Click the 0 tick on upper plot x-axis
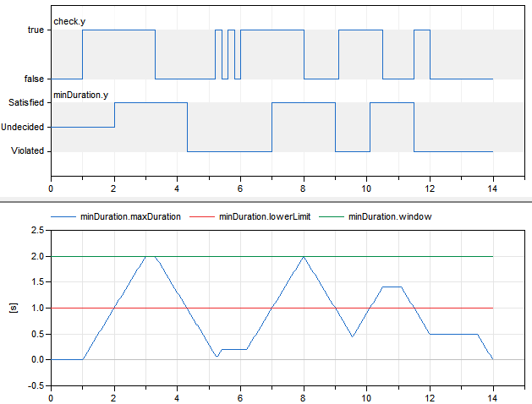532x404 pixels. [x=52, y=188]
